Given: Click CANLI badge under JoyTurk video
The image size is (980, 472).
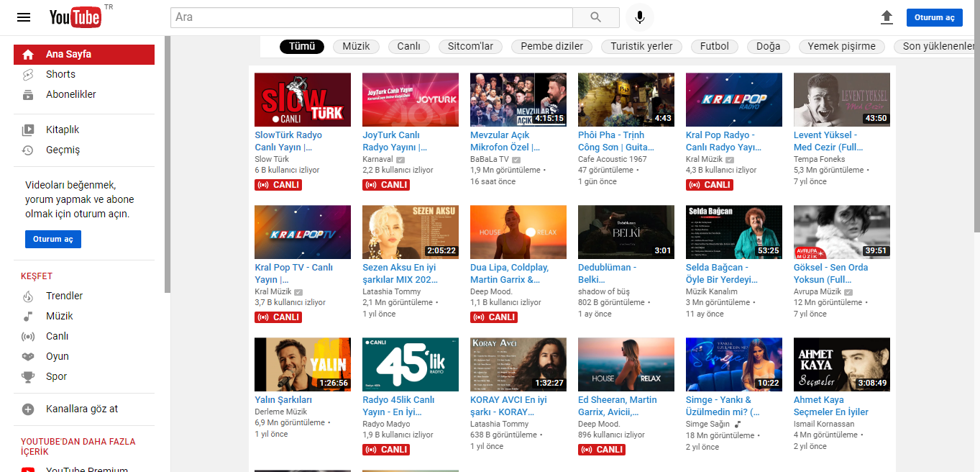Looking at the screenshot, I should [386, 185].
